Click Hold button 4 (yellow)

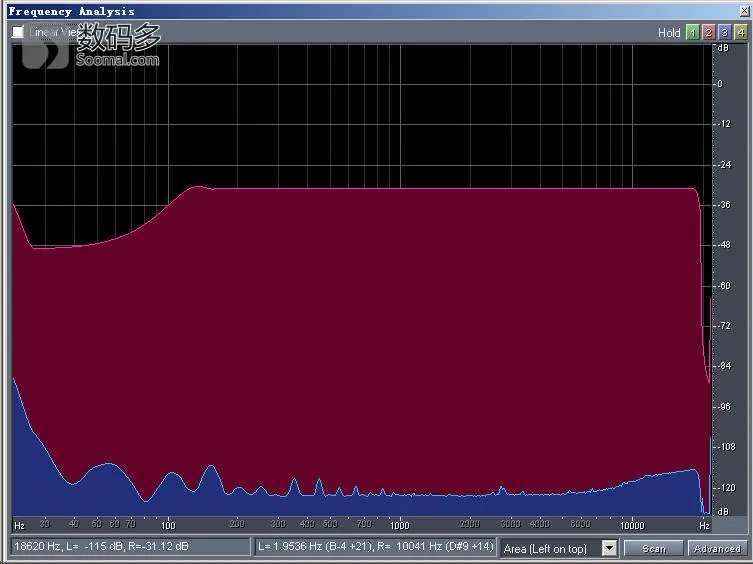point(741,32)
